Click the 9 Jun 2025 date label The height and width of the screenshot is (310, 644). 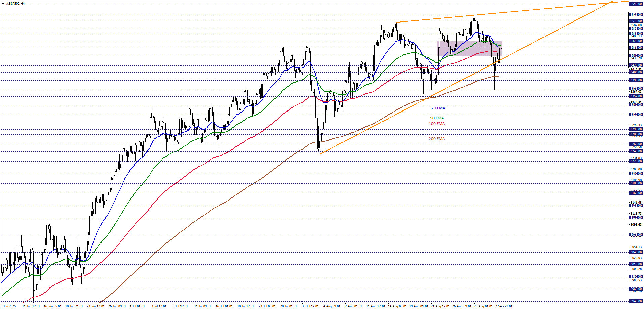pos(8,306)
